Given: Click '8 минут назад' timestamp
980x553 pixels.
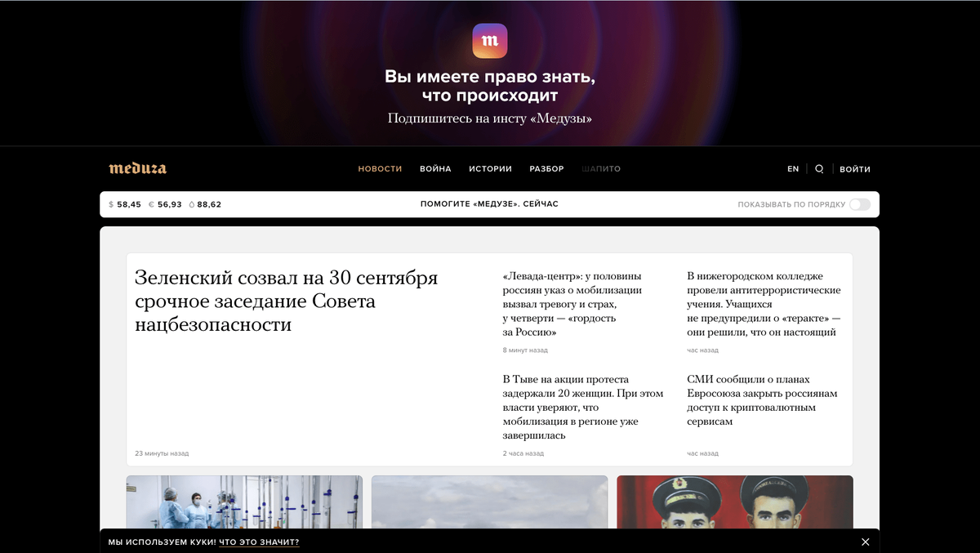Looking at the screenshot, I should point(525,350).
